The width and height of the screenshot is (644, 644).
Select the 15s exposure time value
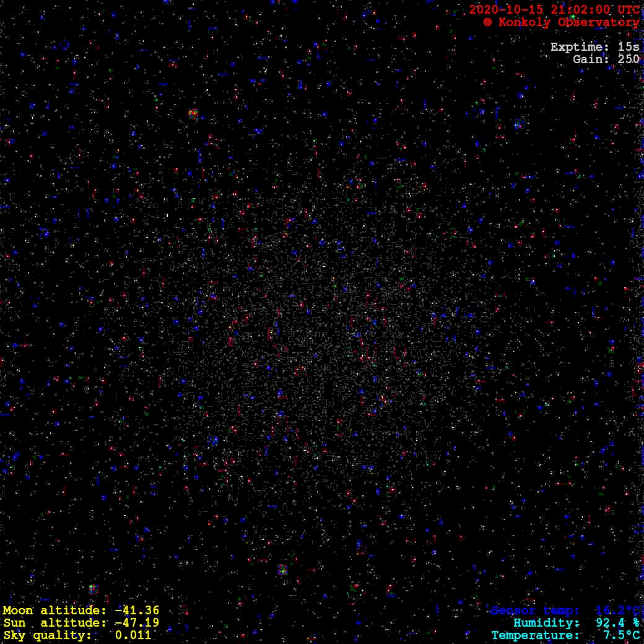[629, 47]
